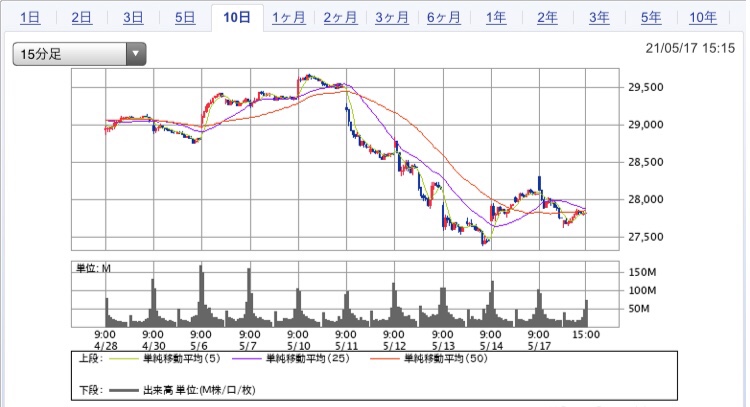Click the 5/13 date axis label
Image resolution: width=750 pixels, height=407 pixels.
click(443, 346)
